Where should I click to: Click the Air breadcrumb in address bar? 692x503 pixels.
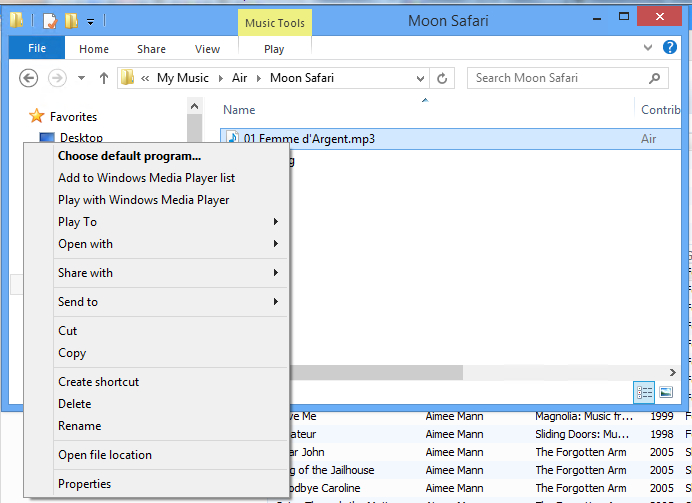[x=239, y=78]
